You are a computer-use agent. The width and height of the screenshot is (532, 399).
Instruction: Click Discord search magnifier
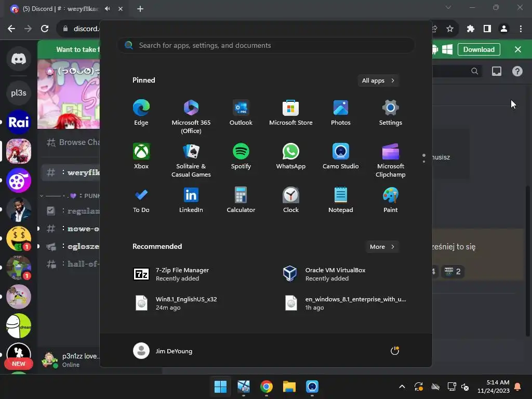click(x=475, y=71)
